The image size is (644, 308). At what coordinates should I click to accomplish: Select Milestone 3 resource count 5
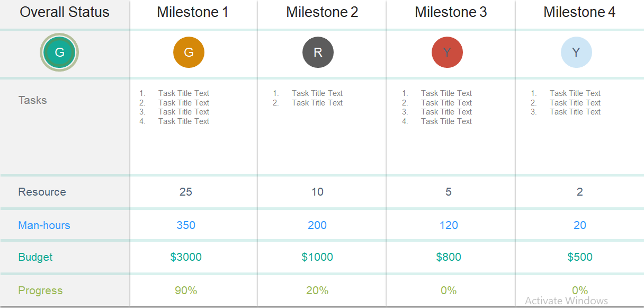tap(449, 192)
